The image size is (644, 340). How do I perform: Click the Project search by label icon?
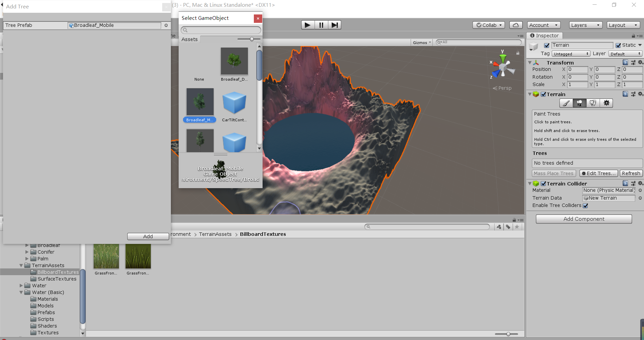click(508, 227)
